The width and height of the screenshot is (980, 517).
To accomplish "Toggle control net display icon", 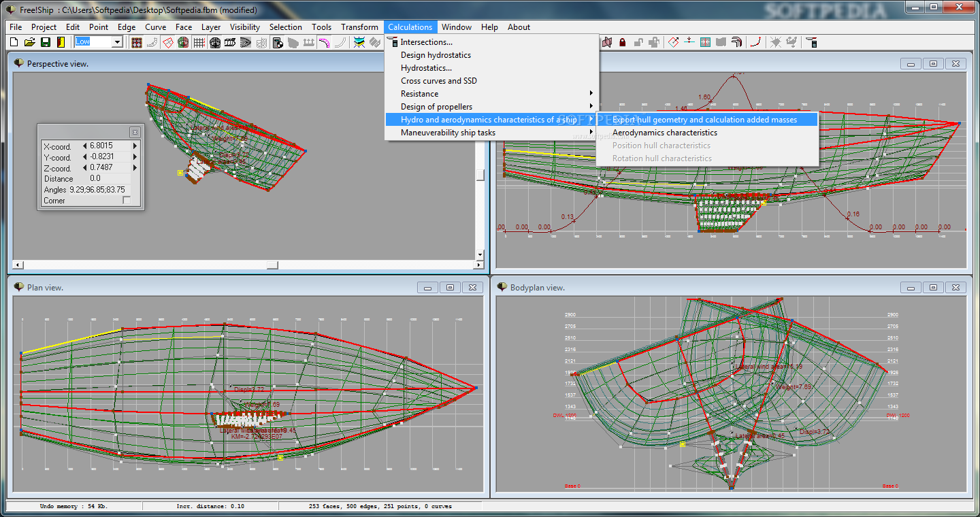I will (136, 42).
